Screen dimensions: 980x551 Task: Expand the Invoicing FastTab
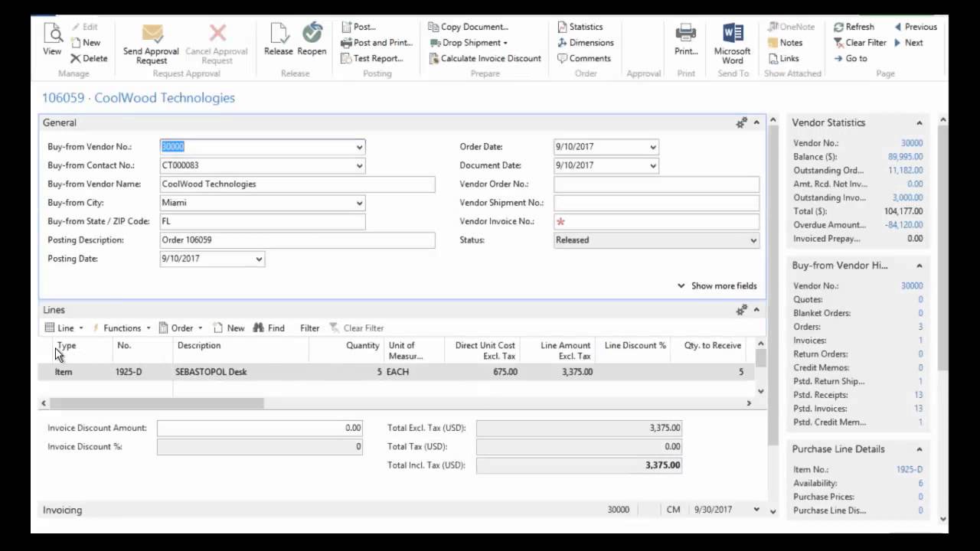coord(756,510)
